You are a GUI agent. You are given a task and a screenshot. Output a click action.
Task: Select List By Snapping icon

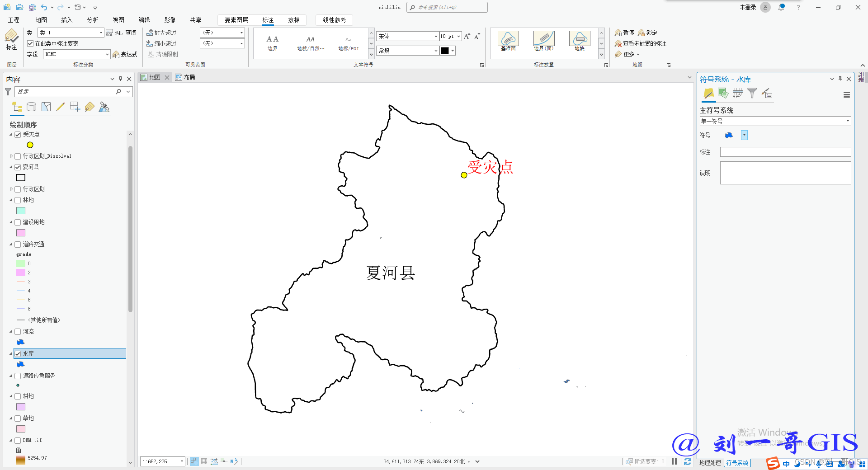pyautogui.click(x=75, y=107)
